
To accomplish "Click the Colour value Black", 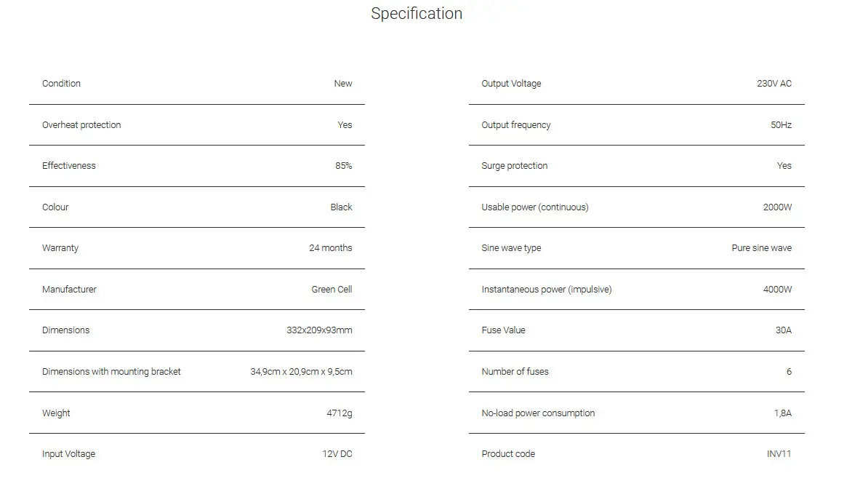I will [341, 207].
